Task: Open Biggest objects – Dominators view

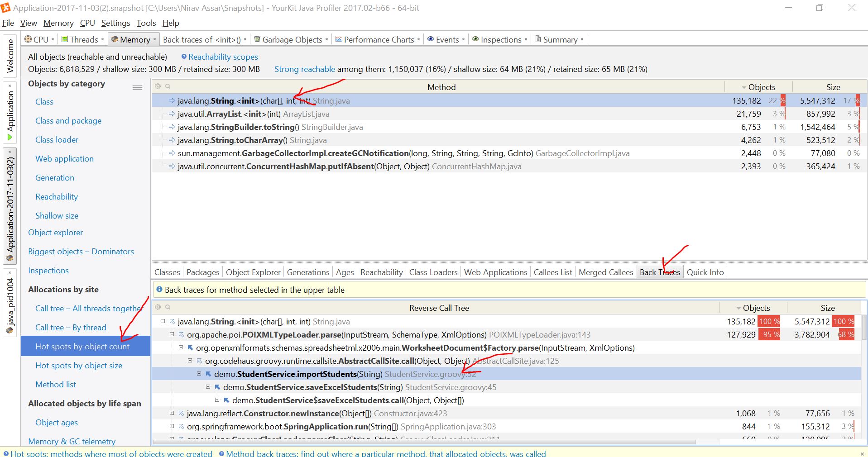Action: pyautogui.click(x=81, y=251)
